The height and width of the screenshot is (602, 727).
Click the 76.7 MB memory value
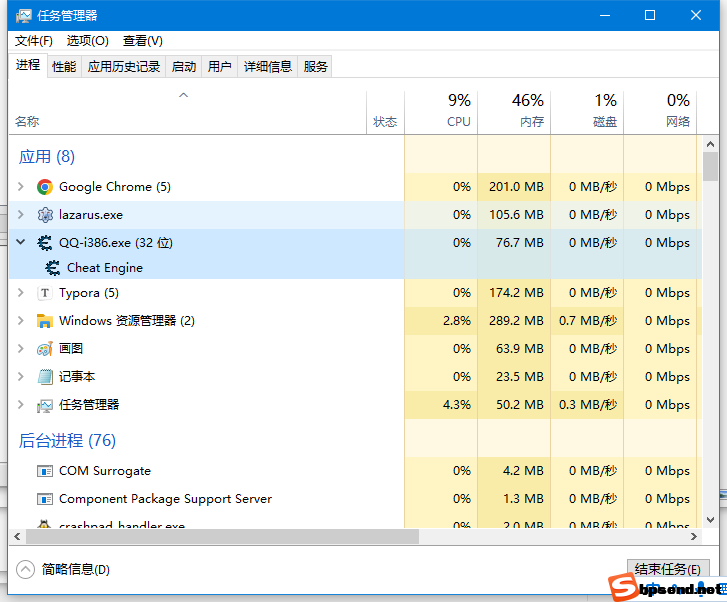(x=519, y=243)
